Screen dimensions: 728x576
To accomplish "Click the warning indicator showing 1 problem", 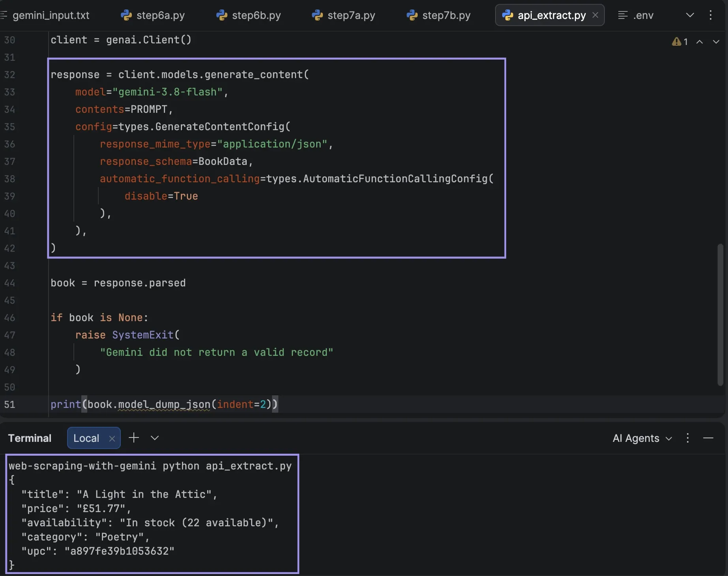I will point(680,42).
